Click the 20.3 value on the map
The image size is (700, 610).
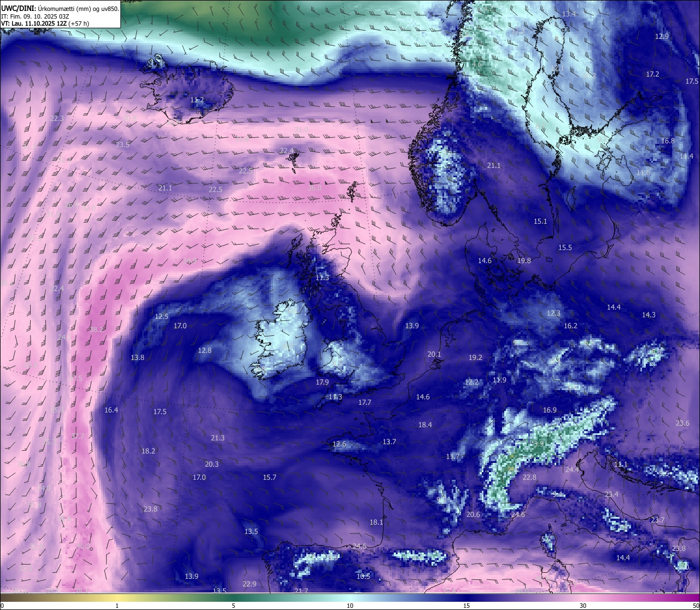pyautogui.click(x=212, y=464)
